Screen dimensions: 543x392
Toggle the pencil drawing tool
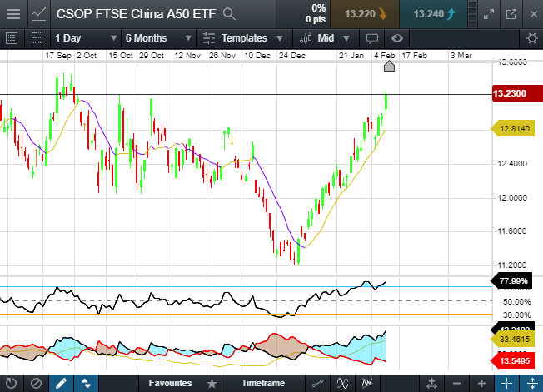click(61, 384)
